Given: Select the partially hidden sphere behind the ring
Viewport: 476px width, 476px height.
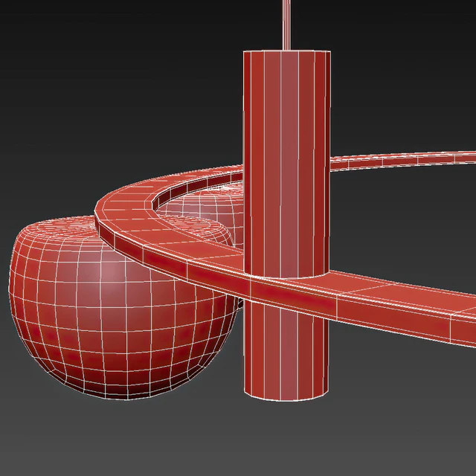Looking at the screenshot, I should click(x=201, y=212).
